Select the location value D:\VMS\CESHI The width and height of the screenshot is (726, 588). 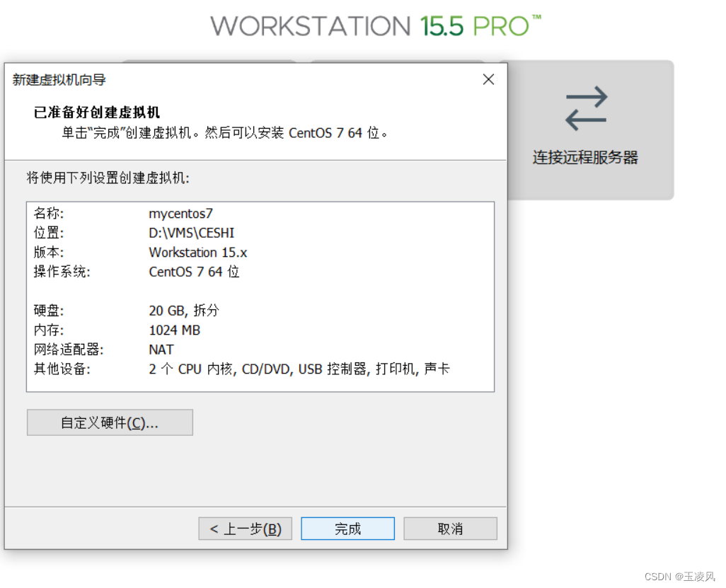point(192,233)
